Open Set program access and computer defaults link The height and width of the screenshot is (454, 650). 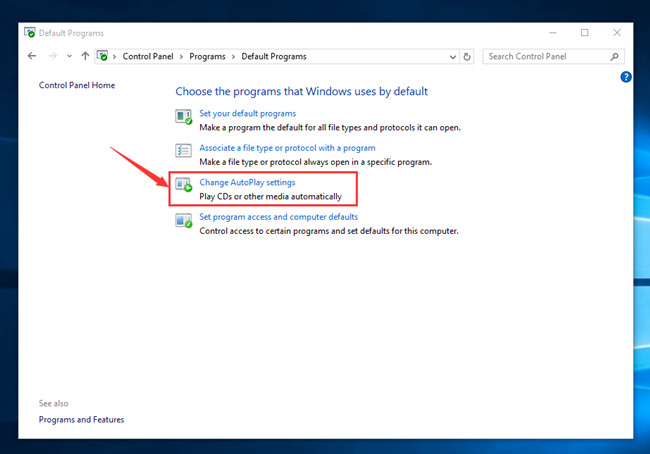278,217
